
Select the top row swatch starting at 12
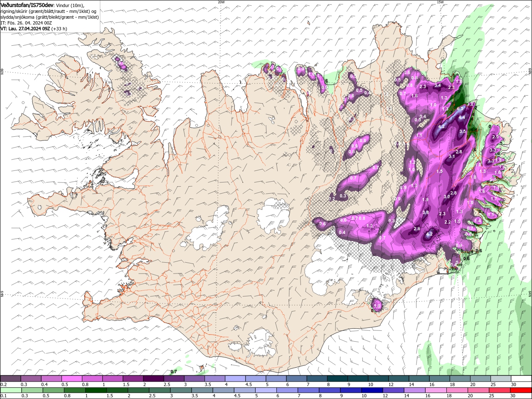[x=398, y=379]
